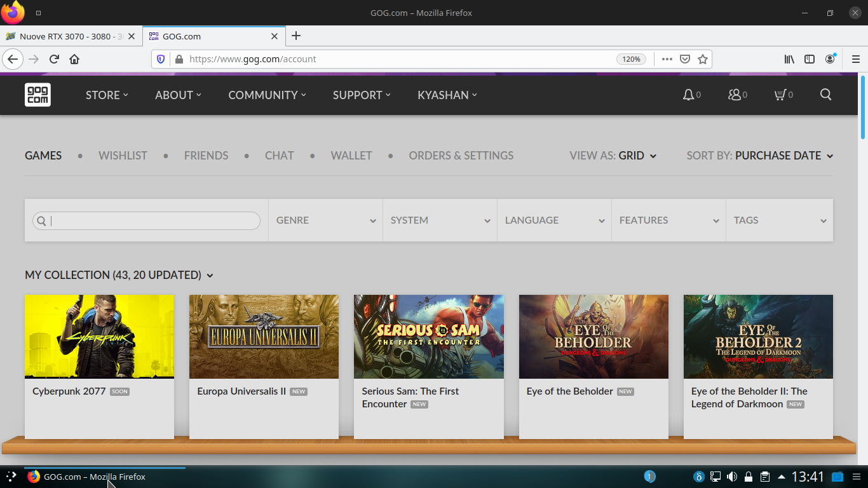The height and width of the screenshot is (488, 868).
Task: Collapse MY COLLECTION section chevron
Action: pos(210,276)
